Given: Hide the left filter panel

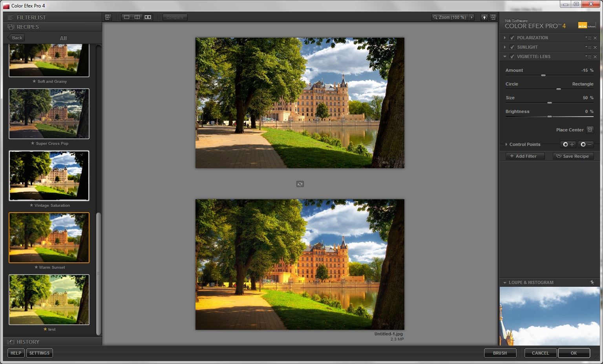Looking at the screenshot, I should pos(108,17).
